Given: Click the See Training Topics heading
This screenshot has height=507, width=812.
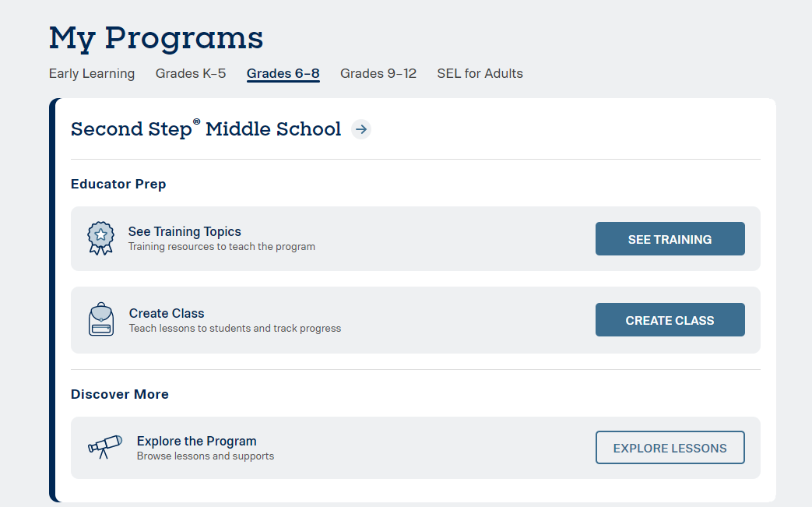Looking at the screenshot, I should pyautogui.click(x=185, y=231).
